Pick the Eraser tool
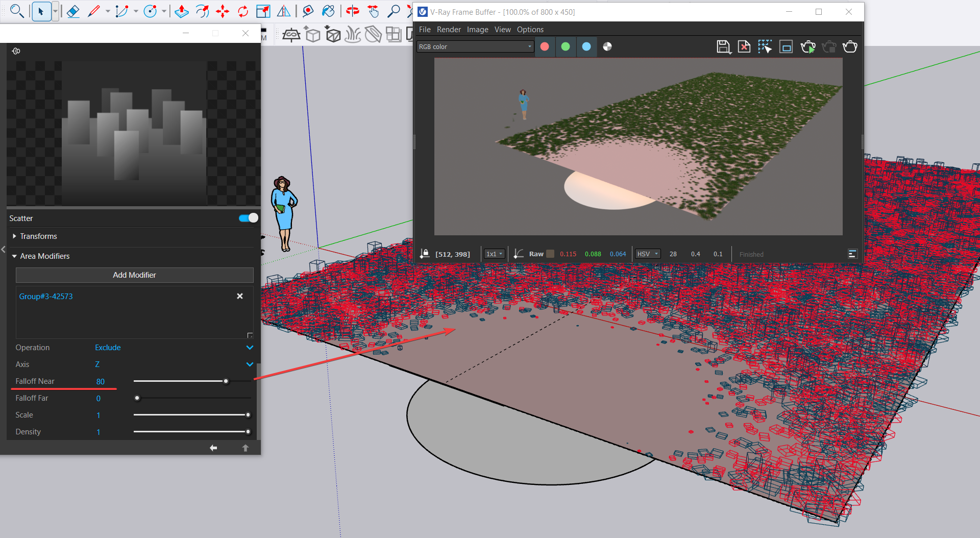980x538 pixels. tap(73, 11)
